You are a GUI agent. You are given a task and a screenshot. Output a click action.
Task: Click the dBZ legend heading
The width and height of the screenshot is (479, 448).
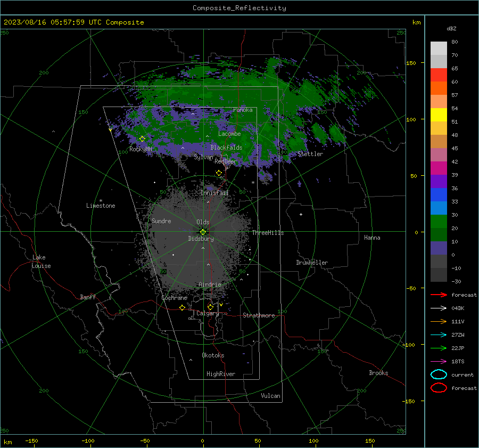point(451,29)
